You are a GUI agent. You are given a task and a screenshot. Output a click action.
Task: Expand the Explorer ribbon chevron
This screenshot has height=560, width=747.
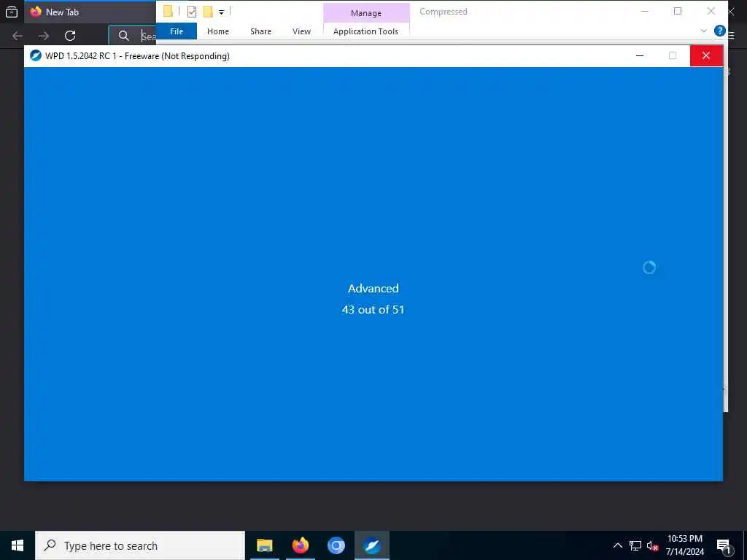703,31
